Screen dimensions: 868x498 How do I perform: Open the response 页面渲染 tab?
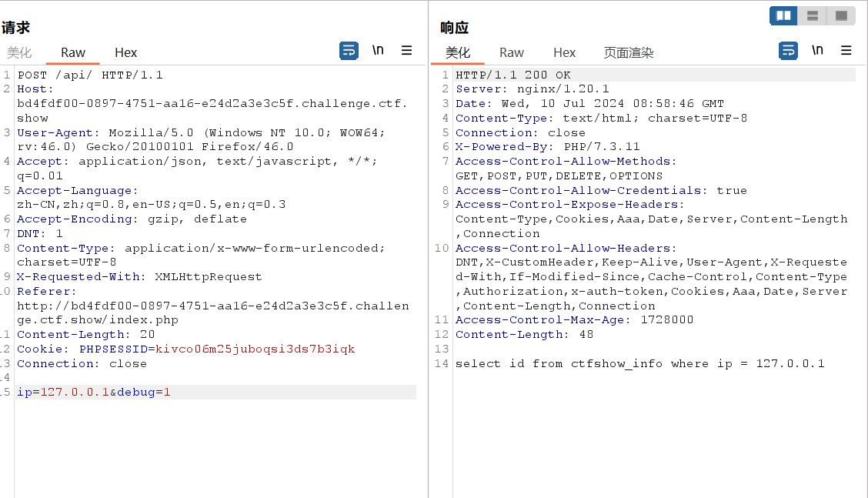coord(629,52)
